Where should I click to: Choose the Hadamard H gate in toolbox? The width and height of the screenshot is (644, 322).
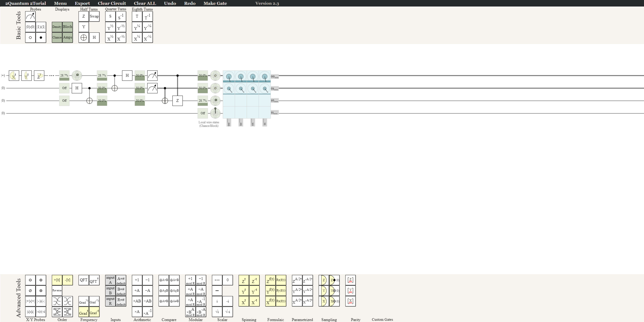(94, 38)
